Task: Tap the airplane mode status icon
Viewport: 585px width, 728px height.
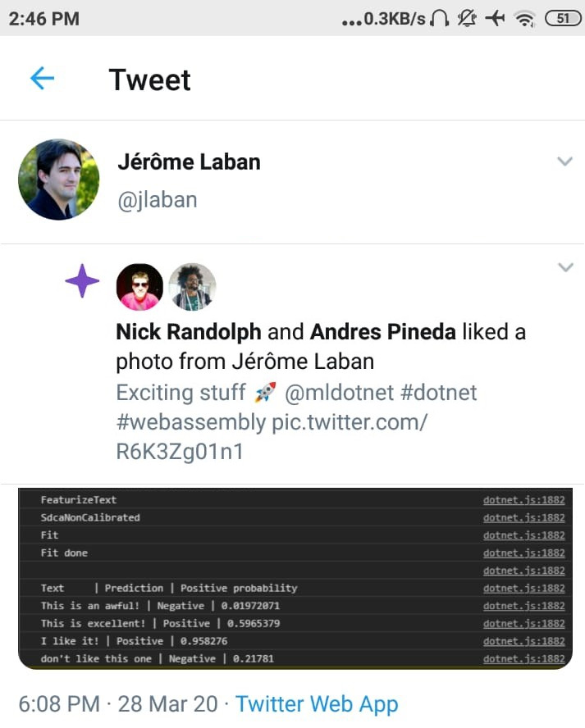Action: (495, 18)
